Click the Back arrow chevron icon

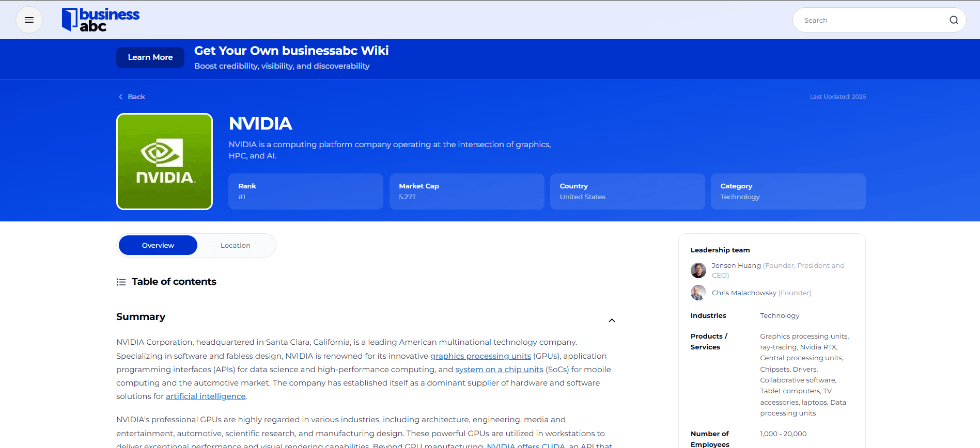(120, 97)
